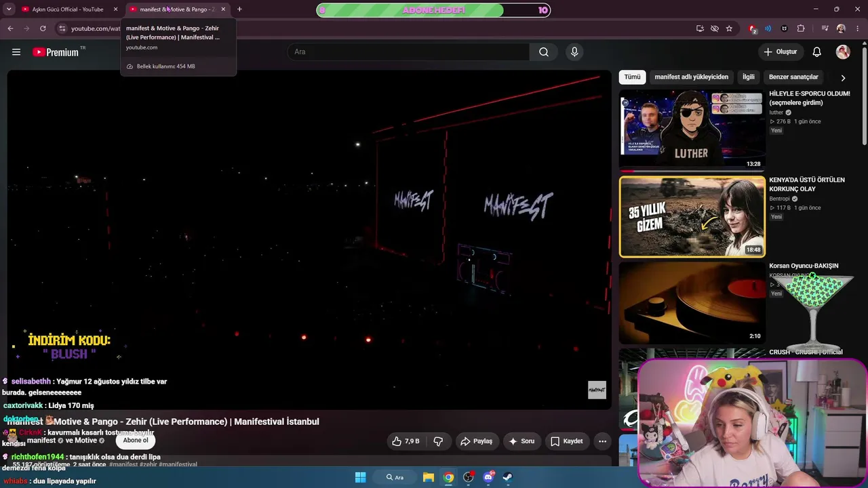Click the Kaydet save button
This screenshot has height=488, width=868.
pos(567,441)
